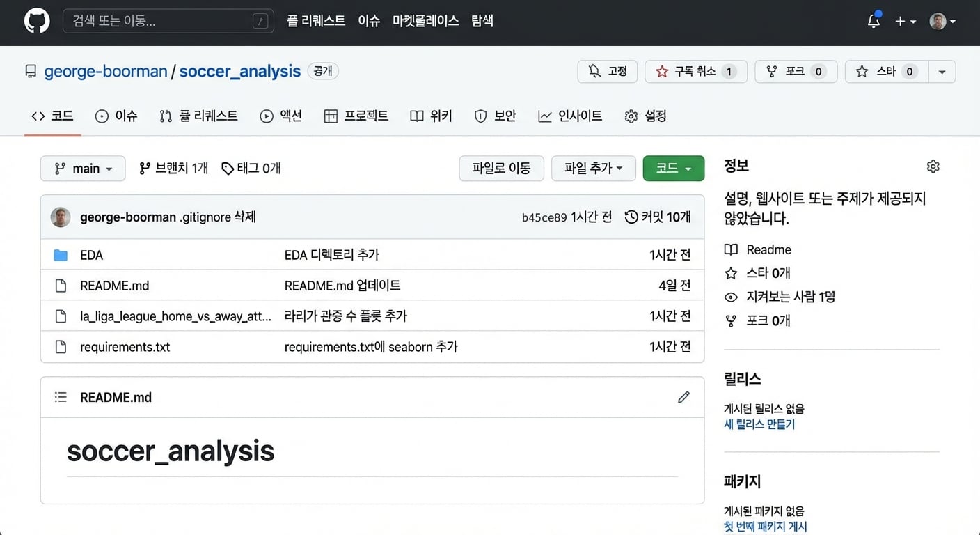Switch to the 설정 tab
The width and height of the screenshot is (980, 535).
646,116
